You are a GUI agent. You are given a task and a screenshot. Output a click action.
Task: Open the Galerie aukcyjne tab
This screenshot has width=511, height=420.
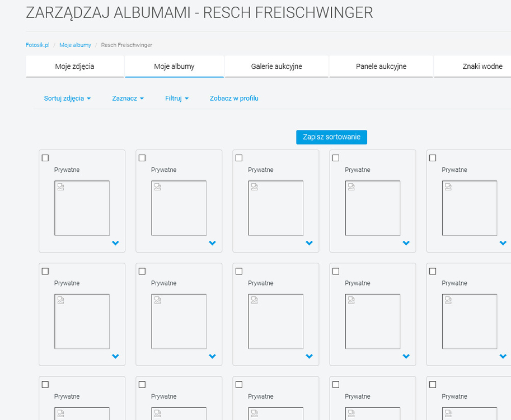(x=276, y=67)
